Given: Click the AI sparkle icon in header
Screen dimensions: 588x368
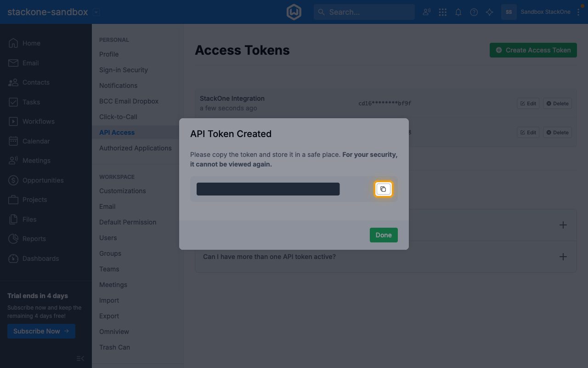Looking at the screenshot, I should point(489,12).
